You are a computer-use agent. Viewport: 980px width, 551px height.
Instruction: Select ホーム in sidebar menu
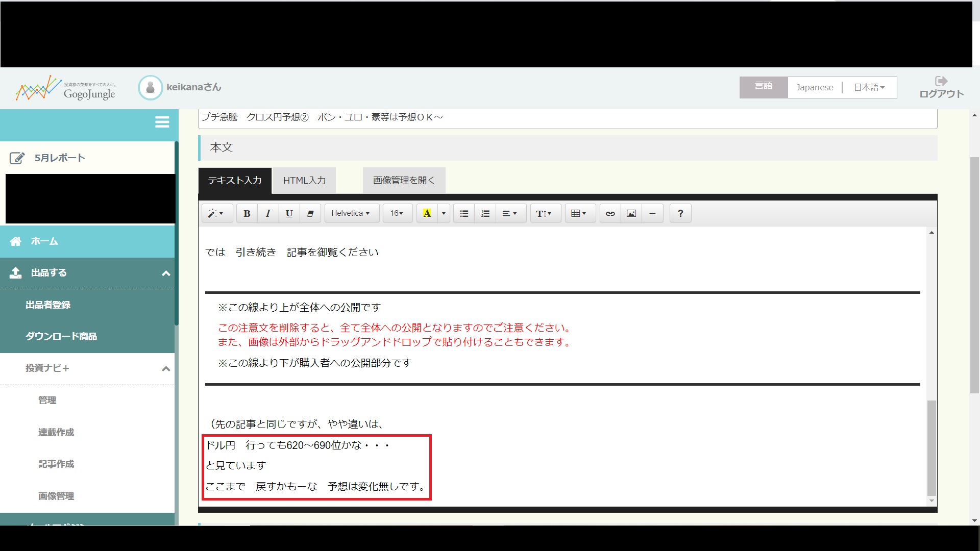44,241
